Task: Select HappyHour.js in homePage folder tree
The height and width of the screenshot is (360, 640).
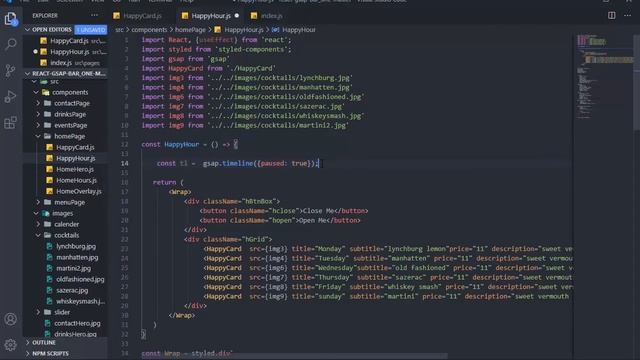Action: coord(76,158)
